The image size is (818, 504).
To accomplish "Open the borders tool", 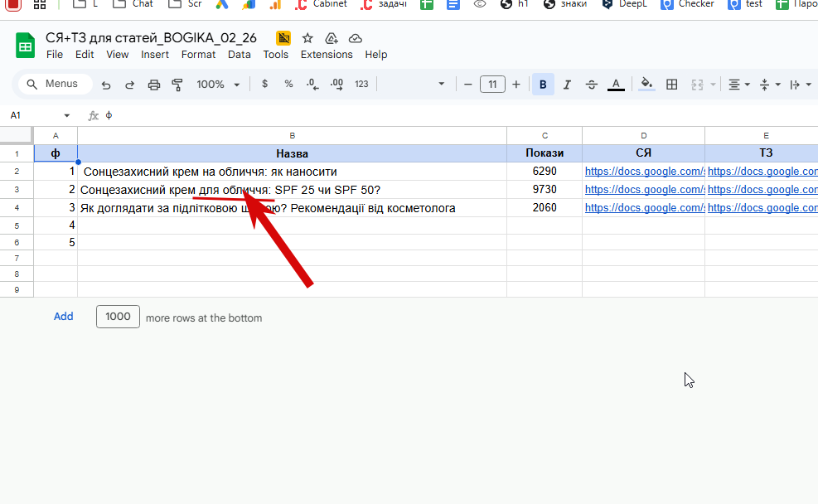I will tap(672, 84).
